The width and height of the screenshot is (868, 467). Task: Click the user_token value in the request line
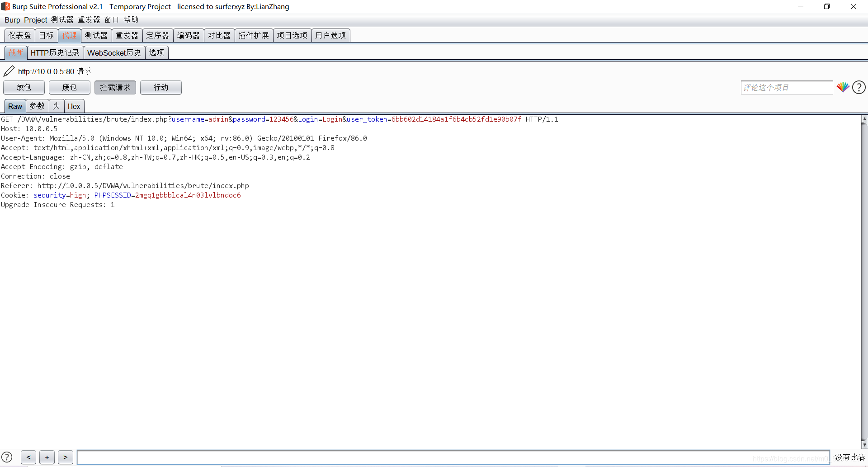pyautogui.click(x=456, y=119)
